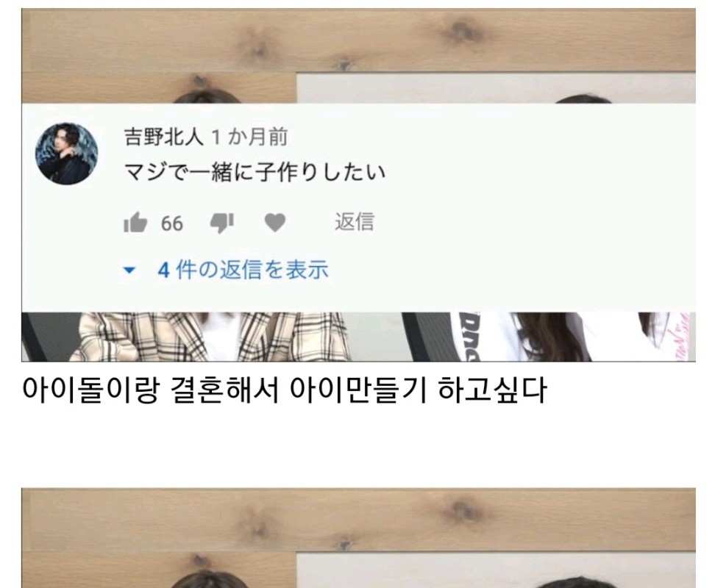
Task: Open the second screenshot image at the bottom
Action: 358,538
